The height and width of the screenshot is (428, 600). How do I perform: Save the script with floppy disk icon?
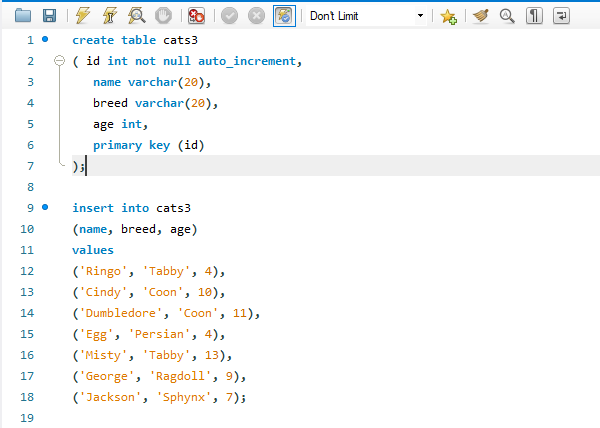tap(49, 16)
